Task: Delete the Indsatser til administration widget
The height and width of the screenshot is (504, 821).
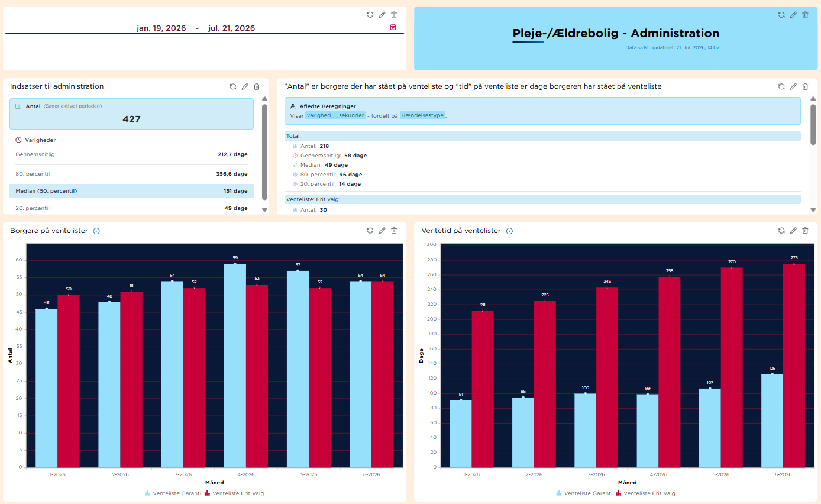Action: (257, 86)
